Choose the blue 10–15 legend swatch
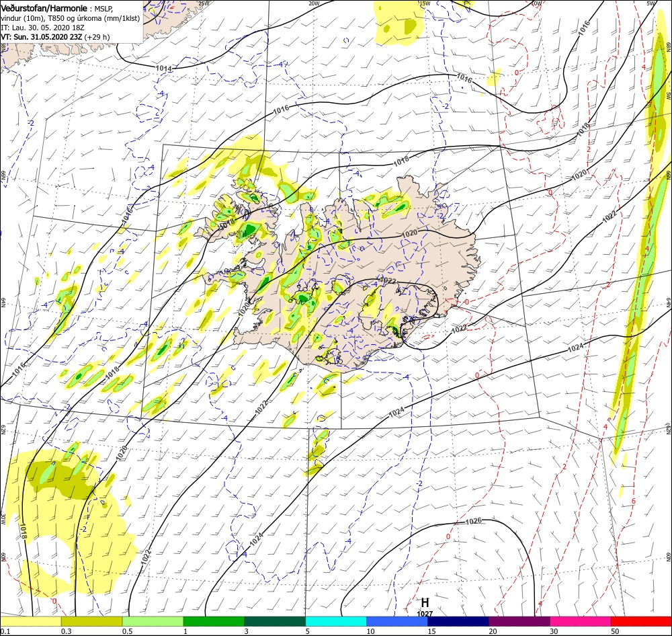This screenshot has height=636, width=672. tap(397, 621)
